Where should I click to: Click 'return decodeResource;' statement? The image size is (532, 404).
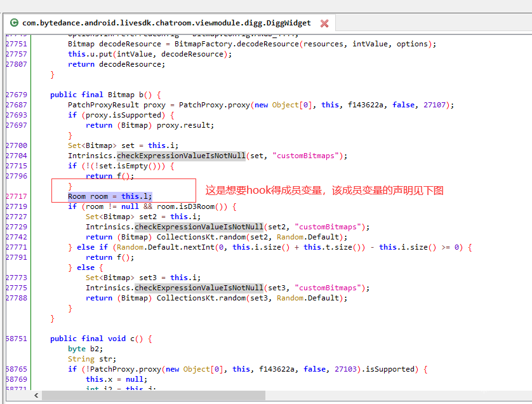[117, 65]
